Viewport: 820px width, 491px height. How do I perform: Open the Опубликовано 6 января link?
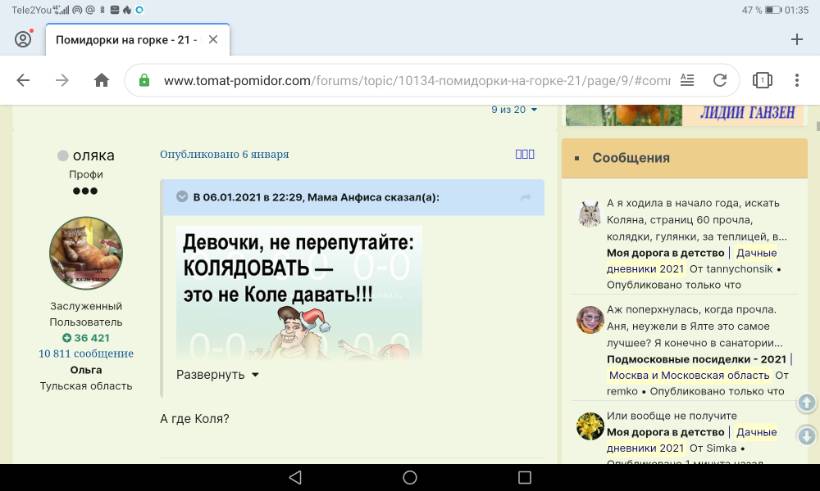224,155
